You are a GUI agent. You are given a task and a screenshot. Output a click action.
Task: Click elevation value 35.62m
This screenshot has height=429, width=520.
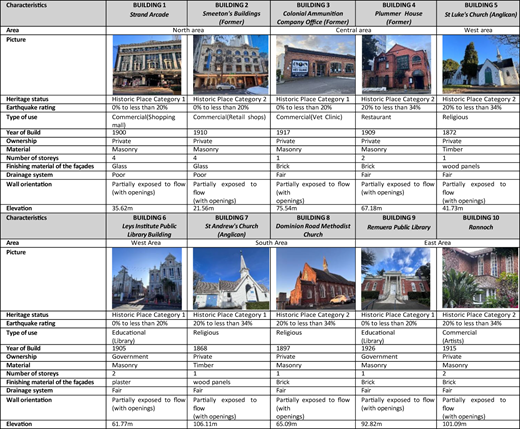tap(122, 208)
